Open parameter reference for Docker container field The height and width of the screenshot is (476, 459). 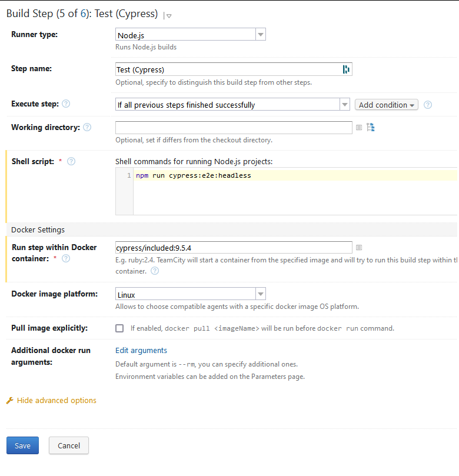pyautogui.click(x=359, y=247)
